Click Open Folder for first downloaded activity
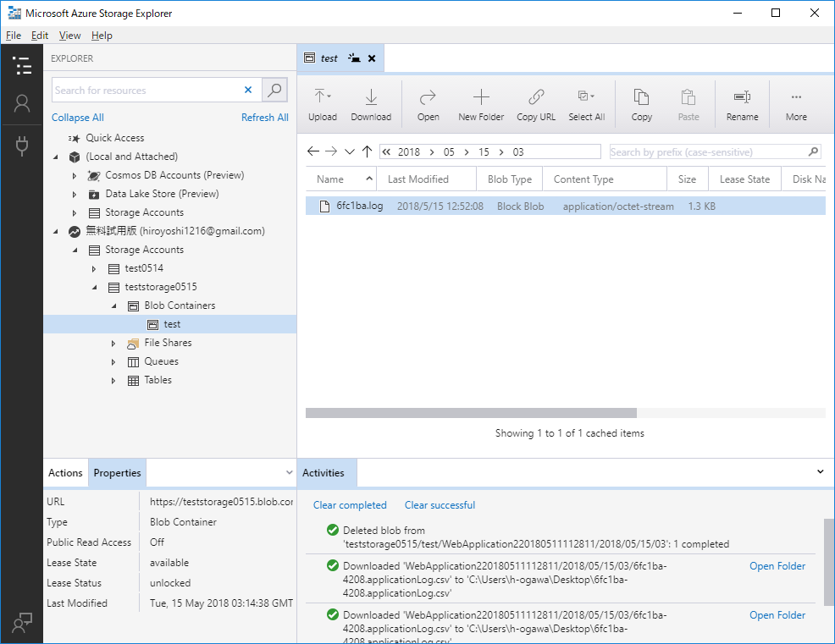835x644 pixels. [777, 566]
